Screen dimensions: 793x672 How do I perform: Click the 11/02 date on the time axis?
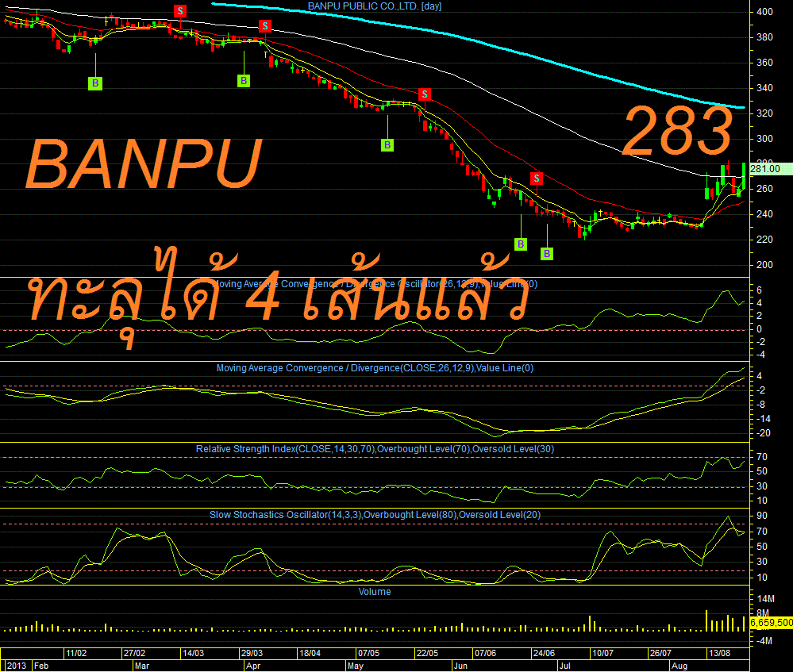click(76, 653)
